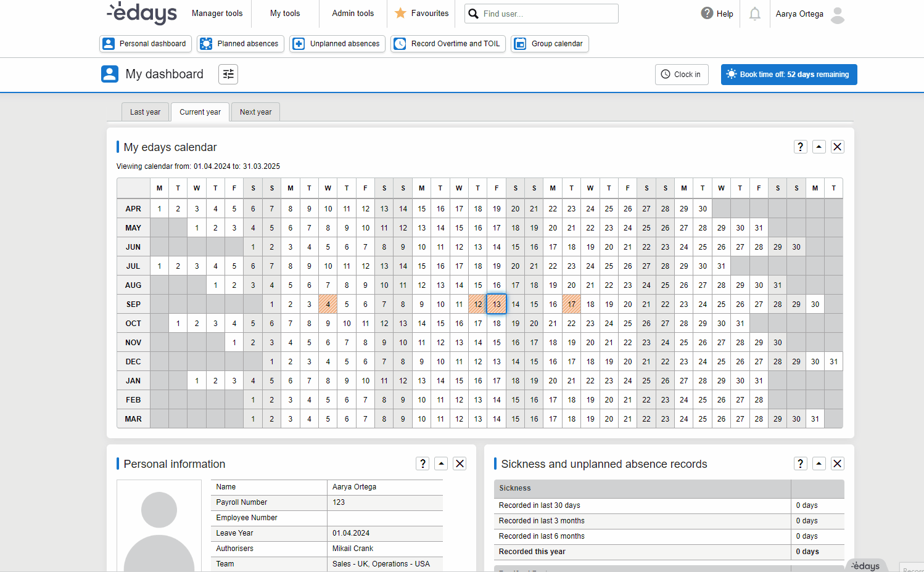Image resolution: width=924 pixels, height=572 pixels.
Task: Close the Personal information panel
Action: click(x=460, y=464)
